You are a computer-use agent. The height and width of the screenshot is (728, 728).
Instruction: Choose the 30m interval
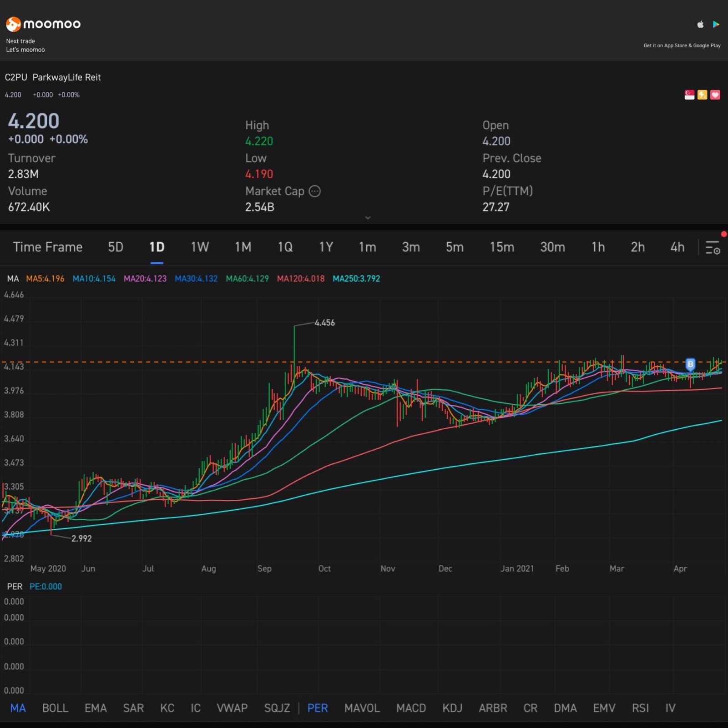(x=552, y=247)
